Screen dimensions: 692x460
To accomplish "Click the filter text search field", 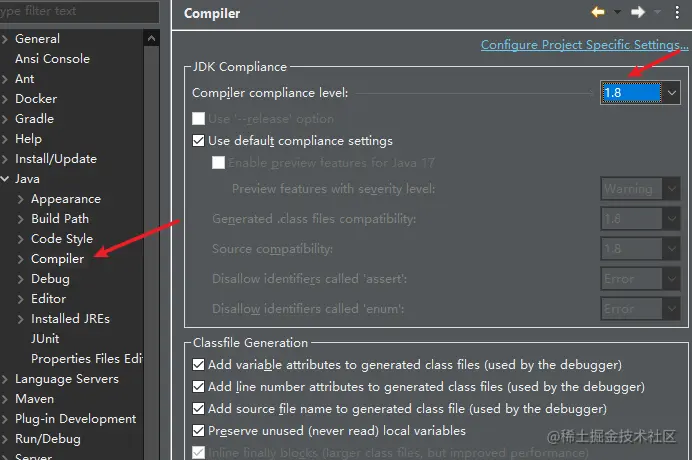I will pos(79,11).
